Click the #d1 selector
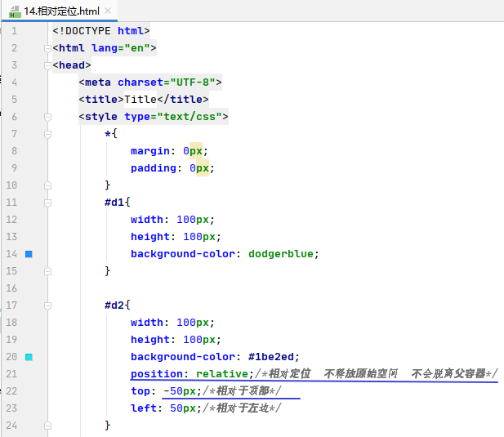 114,203
